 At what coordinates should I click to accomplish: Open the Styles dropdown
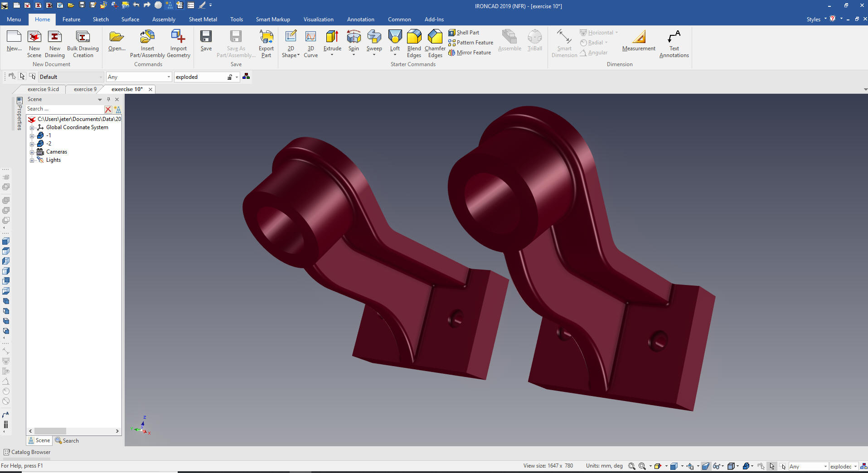816,19
